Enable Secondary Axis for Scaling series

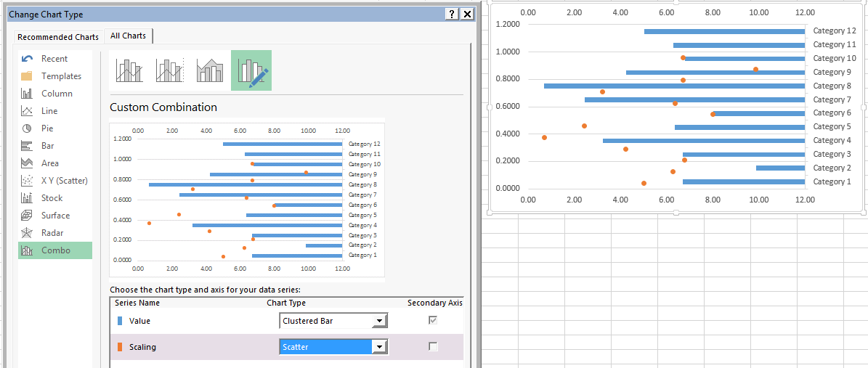tap(434, 346)
